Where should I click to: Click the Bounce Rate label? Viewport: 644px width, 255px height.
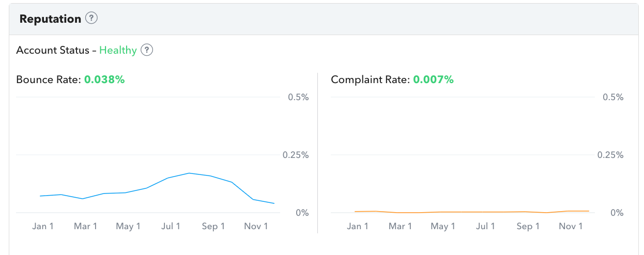click(49, 80)
